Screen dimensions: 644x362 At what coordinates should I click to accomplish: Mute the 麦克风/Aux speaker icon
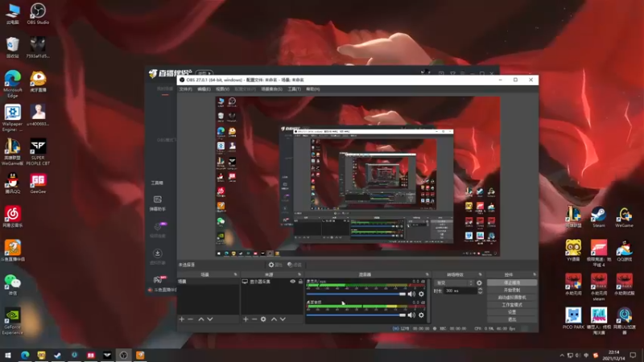pyautogui.click(x=411, y=294)
